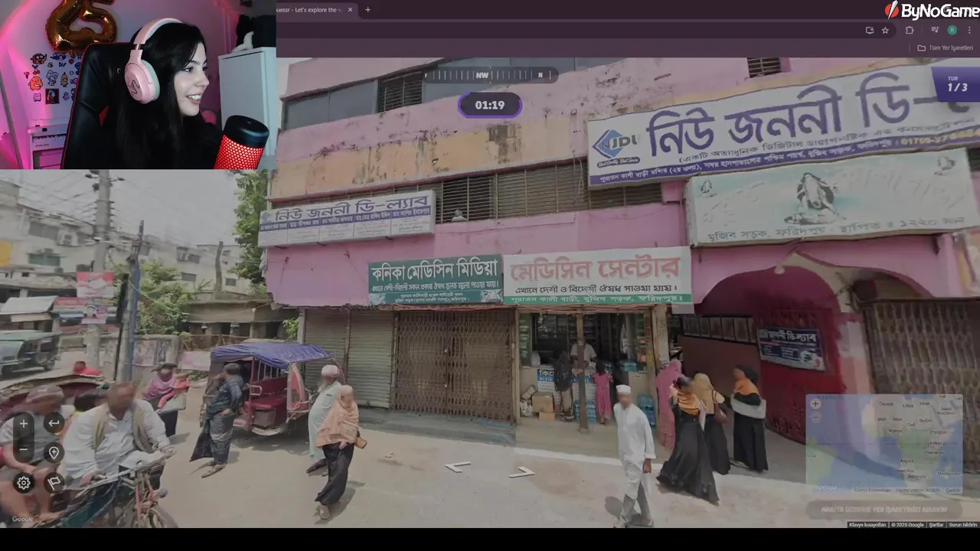
Task: Click the streamer webcam overlay
Action: (138, 84)
